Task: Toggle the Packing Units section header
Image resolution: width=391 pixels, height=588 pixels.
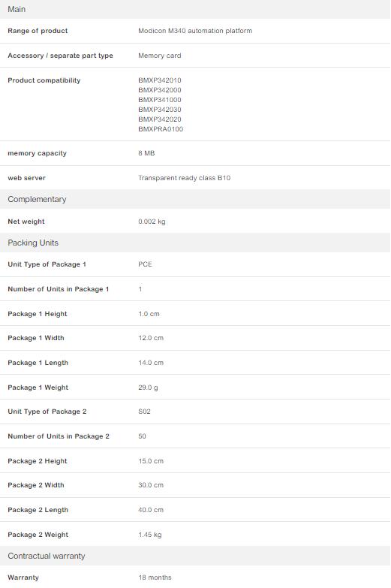Action: 195,243
